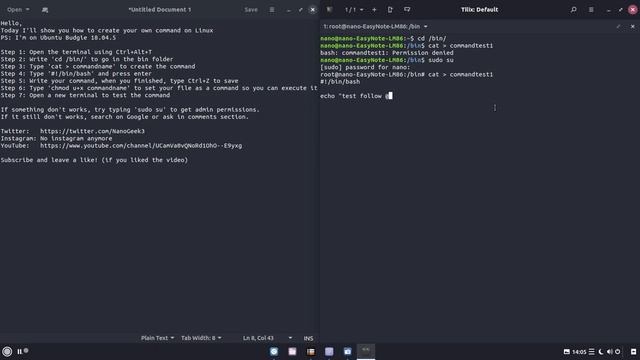Image resolution: width=640 pixels, height=360 pixels.
Task: Click the 'sudo su' command line in terminal
Action: click(387, 60)
